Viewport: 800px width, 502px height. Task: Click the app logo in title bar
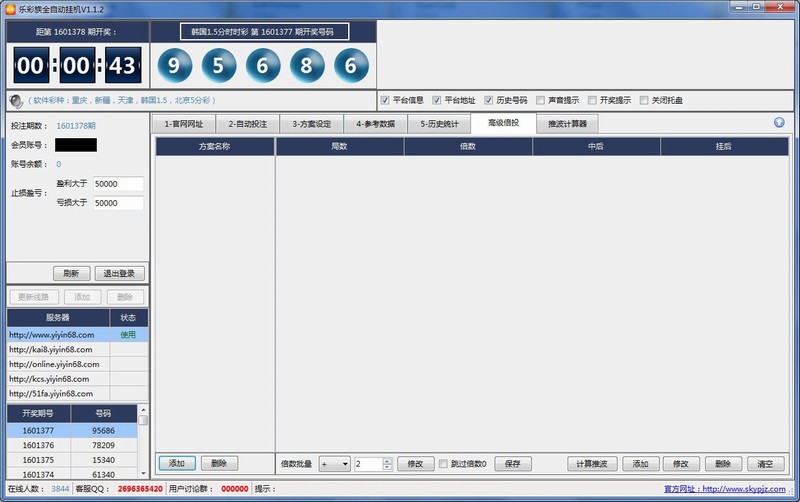[x=10, y=9]
